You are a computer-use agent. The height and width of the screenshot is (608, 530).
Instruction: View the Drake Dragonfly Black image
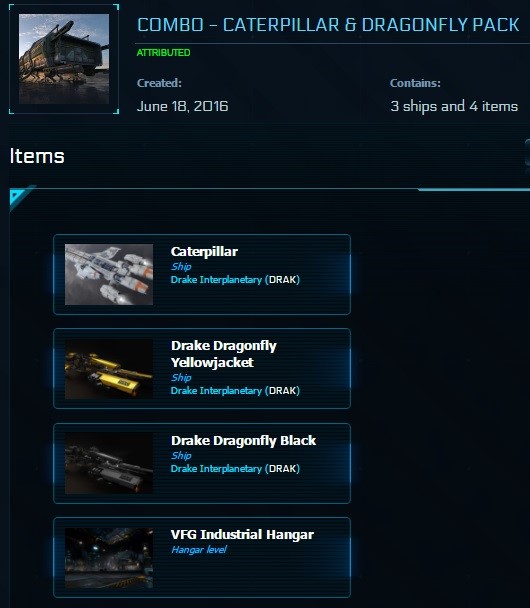tap(109, 463)
